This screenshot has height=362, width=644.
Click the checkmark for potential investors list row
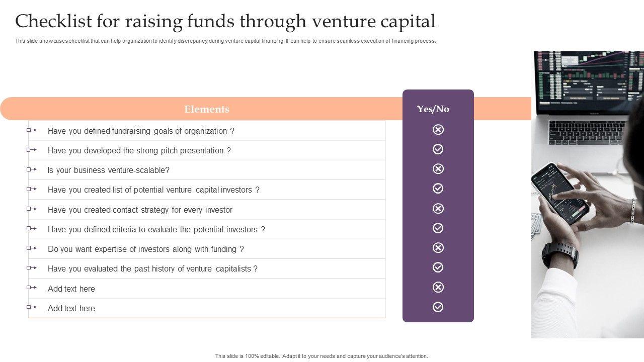click(x=438, y=189)
